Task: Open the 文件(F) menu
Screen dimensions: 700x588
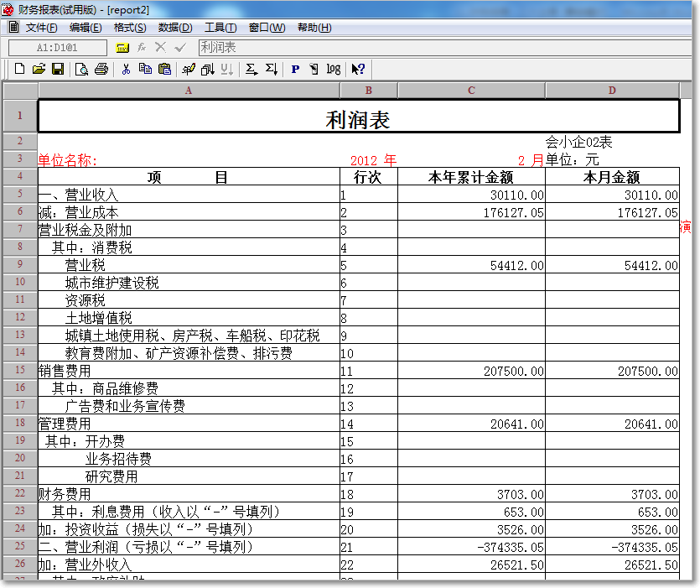Action: tap(41, 27)
